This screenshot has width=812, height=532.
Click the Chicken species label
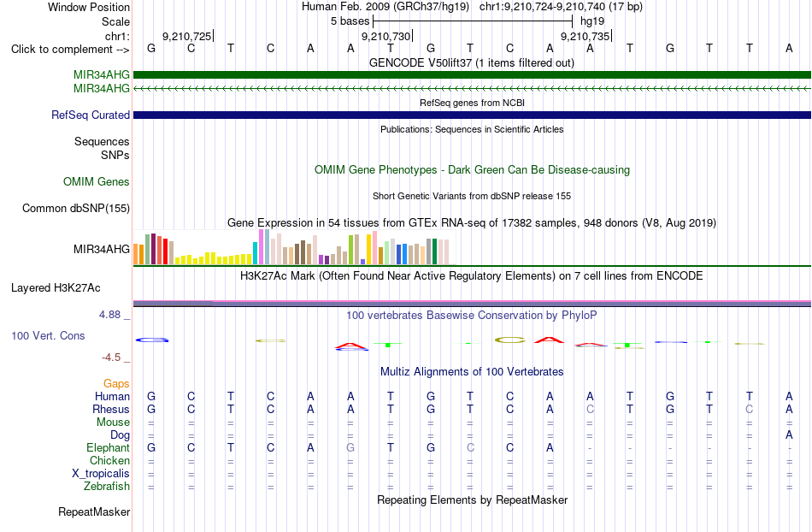[x=109, y=460]
